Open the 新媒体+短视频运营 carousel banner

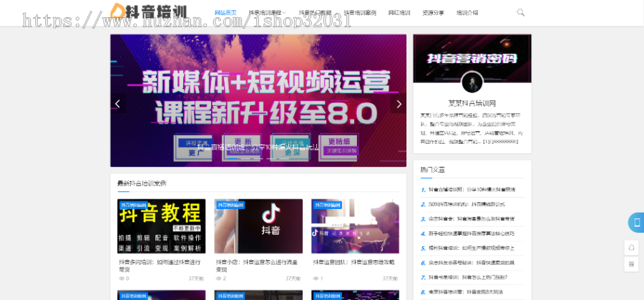coord(258,100)
